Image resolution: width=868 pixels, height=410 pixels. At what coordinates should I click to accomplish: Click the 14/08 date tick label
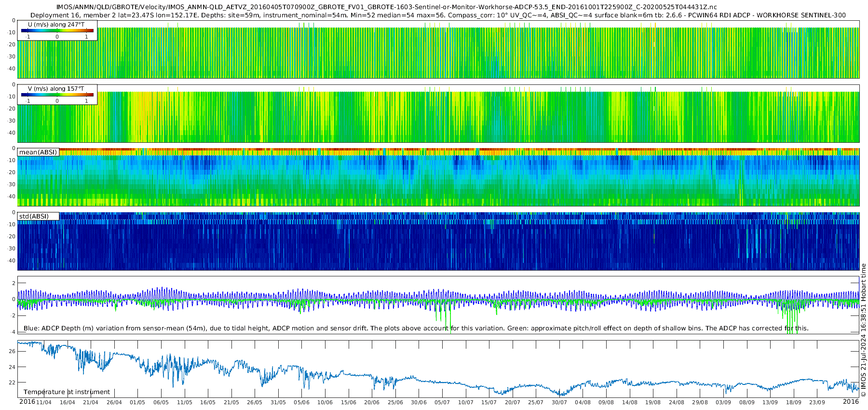tap(630, 402)
